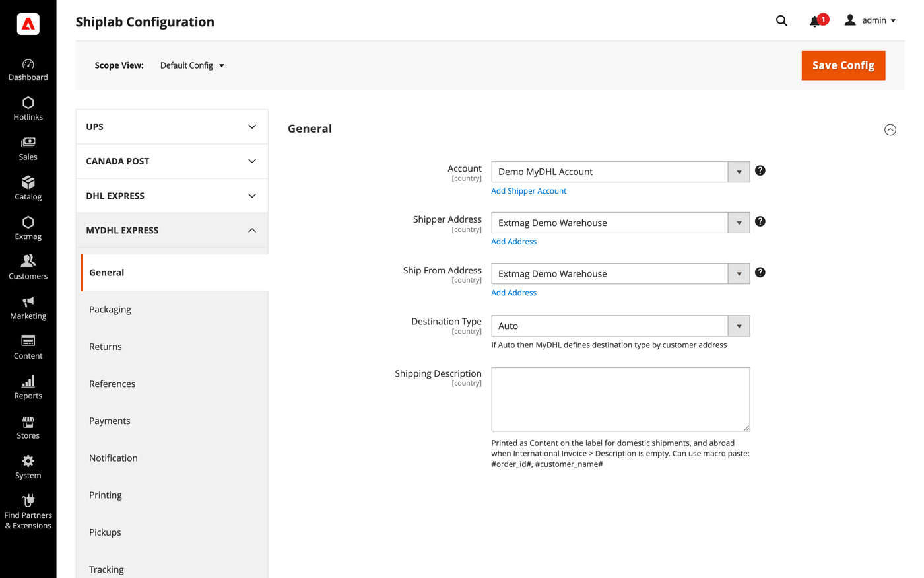Open the System menu

pyautogui.click(x=28, y=466)
